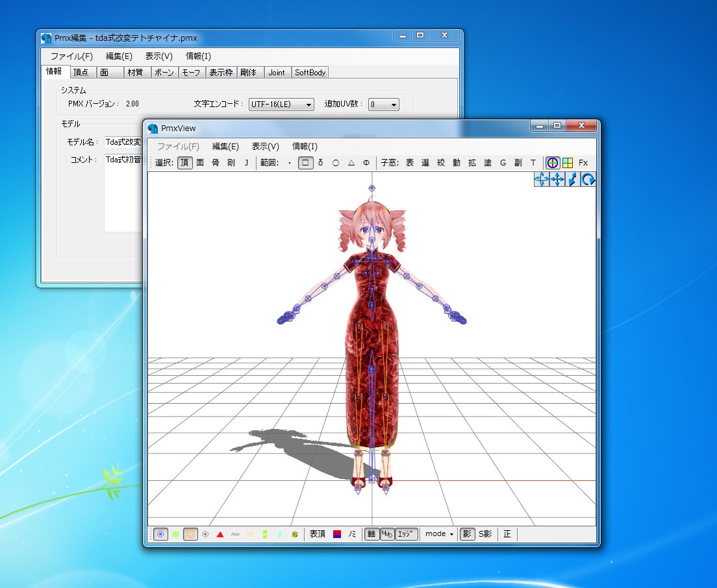
Task: Click the bright green capsule icon
Action: (265, 533)
